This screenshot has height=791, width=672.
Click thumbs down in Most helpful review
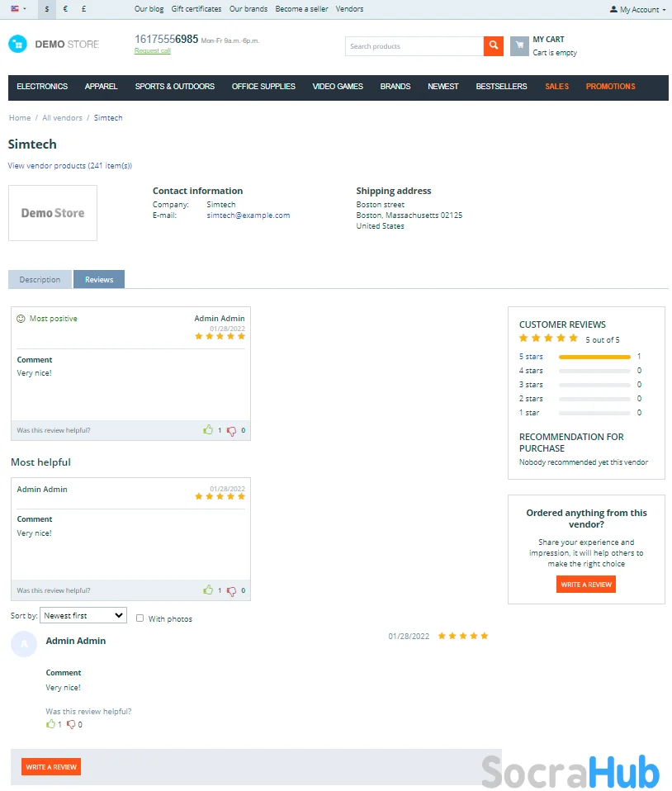pos(231,590)
